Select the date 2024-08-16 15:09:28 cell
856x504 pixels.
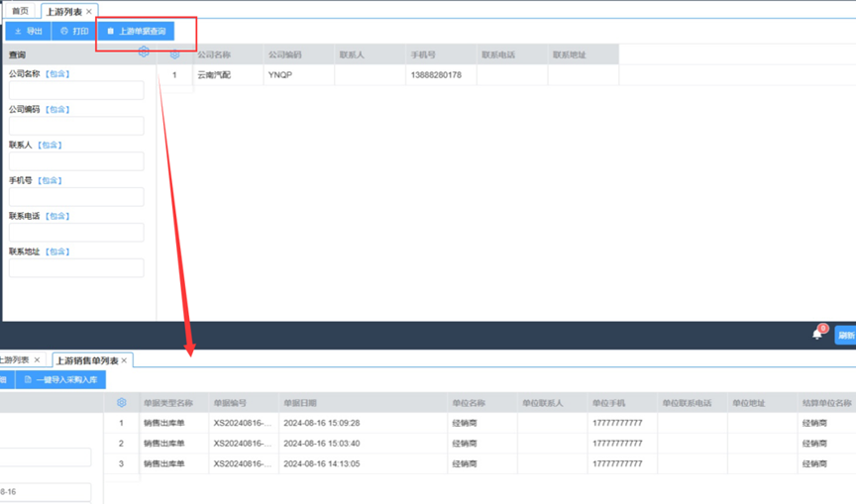[363, 423]
